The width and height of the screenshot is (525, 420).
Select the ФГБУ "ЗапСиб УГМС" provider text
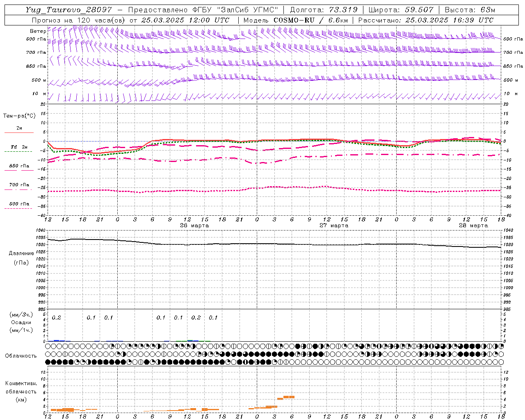pyautogui.click(x=235, y=10)
